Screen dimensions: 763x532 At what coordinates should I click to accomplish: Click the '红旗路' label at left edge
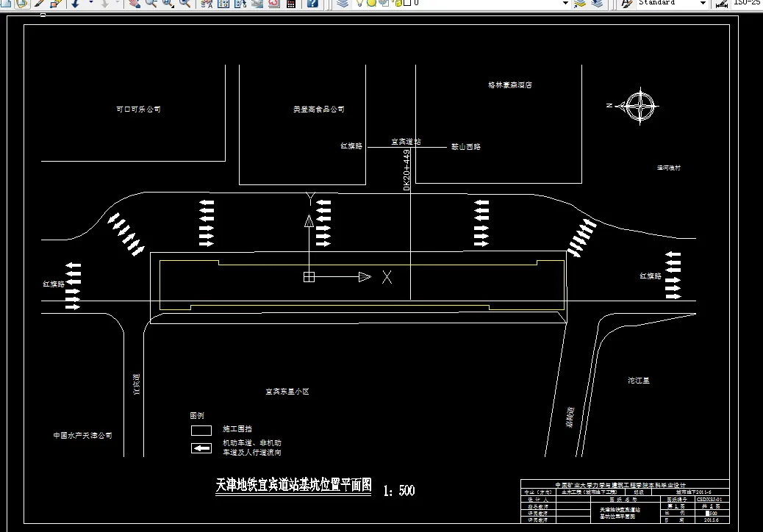[x=54, y=284]
